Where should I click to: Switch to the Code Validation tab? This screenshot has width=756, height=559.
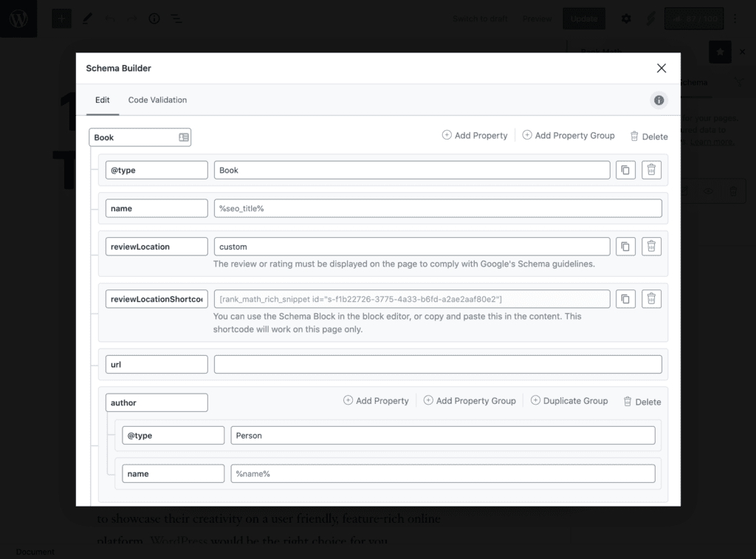tap(157, 100)
